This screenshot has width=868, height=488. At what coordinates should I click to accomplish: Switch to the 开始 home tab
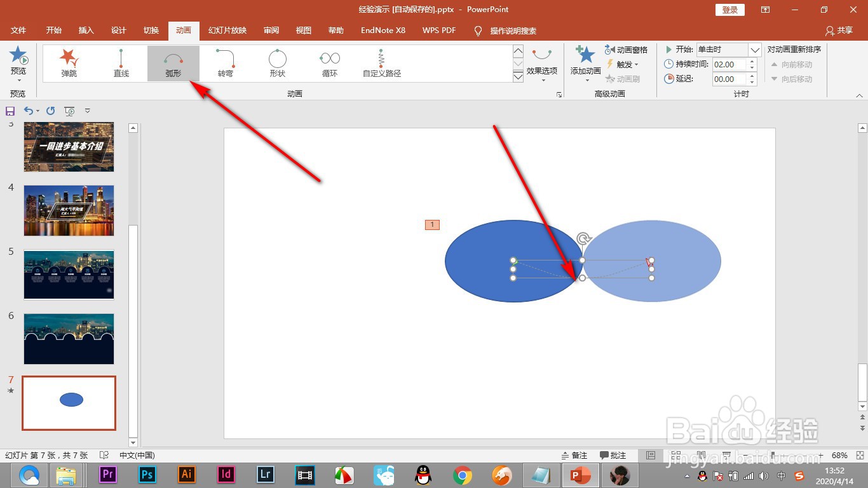click(x=54, y=30)
